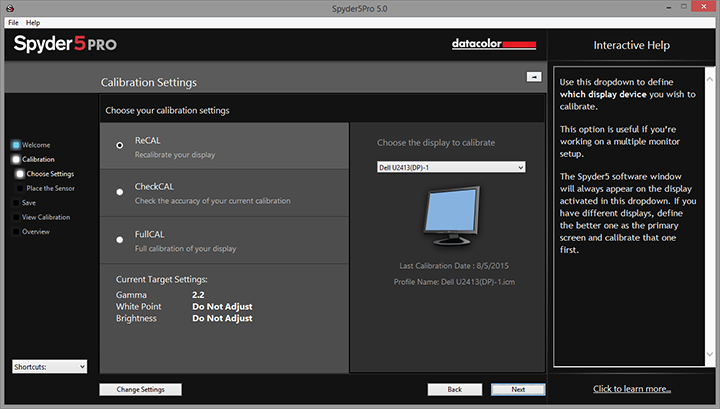Choose the FullCAL radio option

[120, 236]
